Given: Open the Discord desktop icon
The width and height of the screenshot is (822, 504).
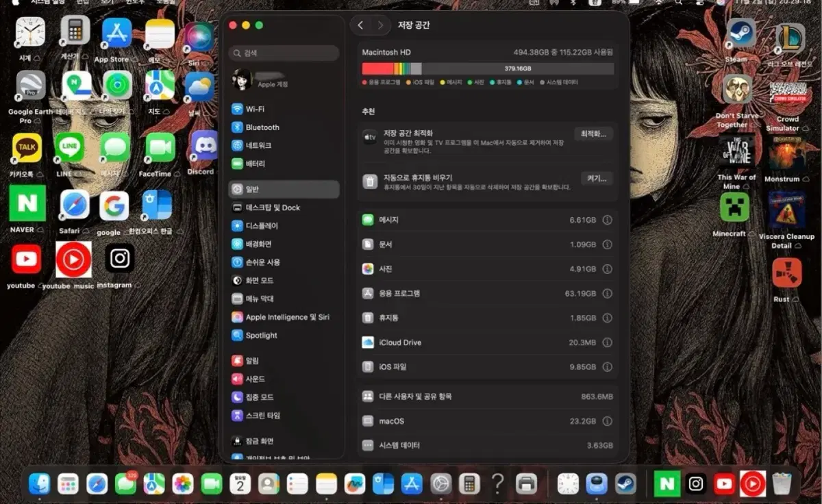Looking at the screenshot, I should [x=204, y=144].
